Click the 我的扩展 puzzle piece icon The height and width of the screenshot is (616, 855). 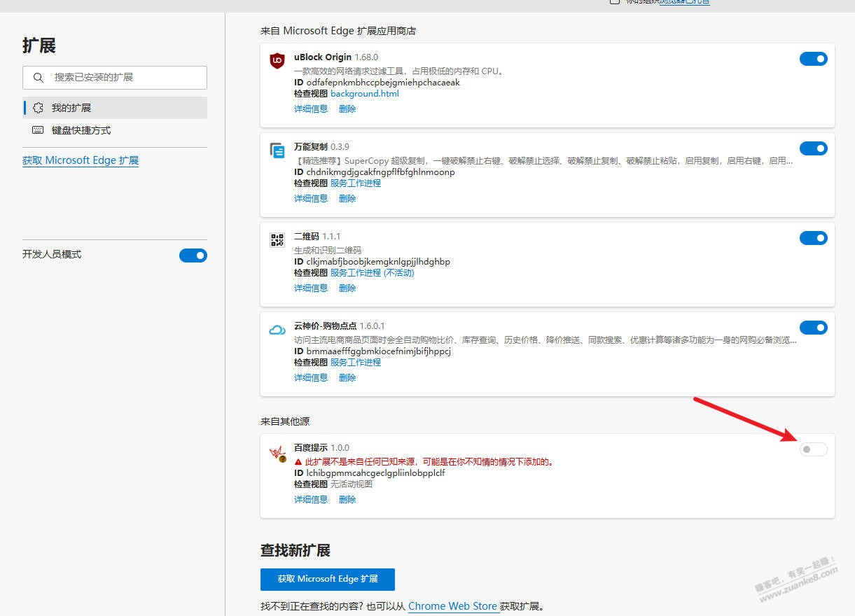pos(39,108)
